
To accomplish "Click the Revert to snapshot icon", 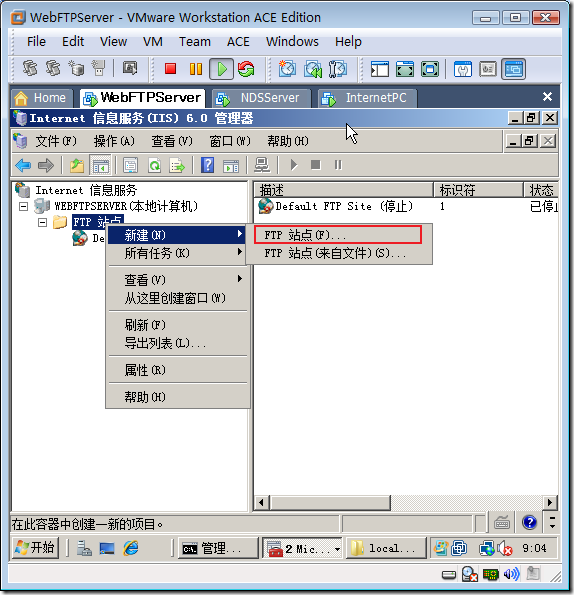I will (313, 69).
